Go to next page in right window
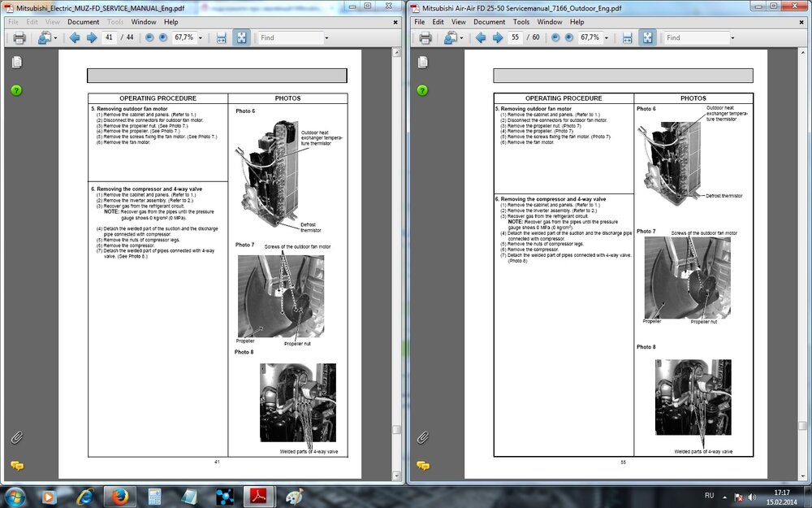 [498, 37]
